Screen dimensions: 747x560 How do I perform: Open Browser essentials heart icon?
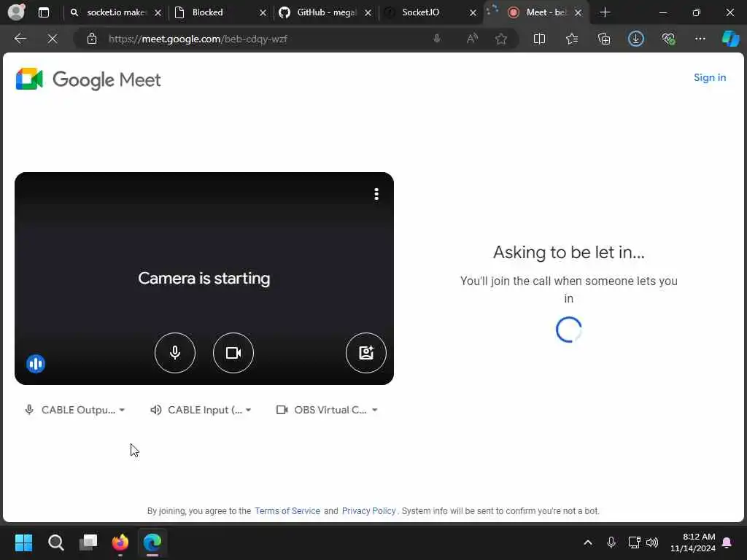pyautogui.click(x=668, y=39)
